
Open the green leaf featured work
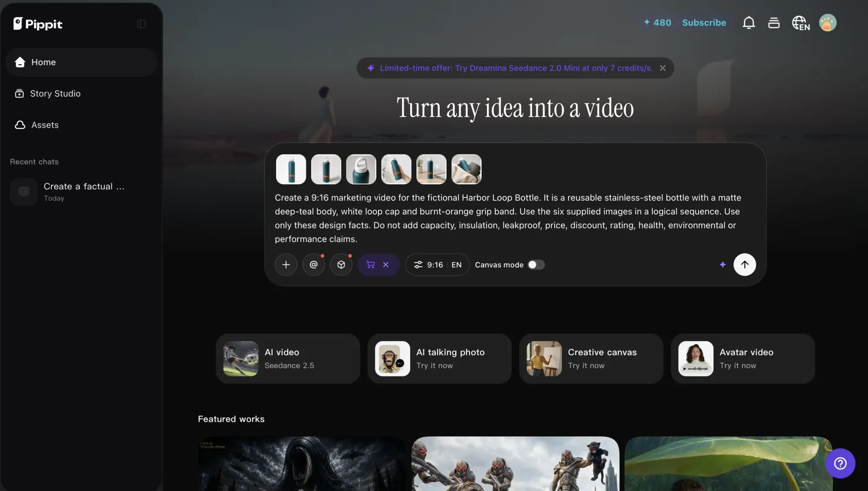point(729,464)
